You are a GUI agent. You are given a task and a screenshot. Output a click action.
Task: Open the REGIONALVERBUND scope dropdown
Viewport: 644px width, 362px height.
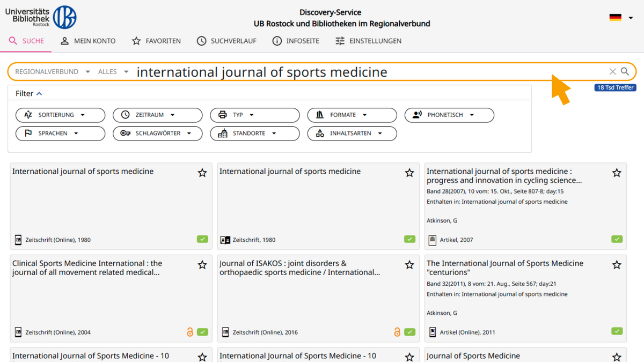51,71
